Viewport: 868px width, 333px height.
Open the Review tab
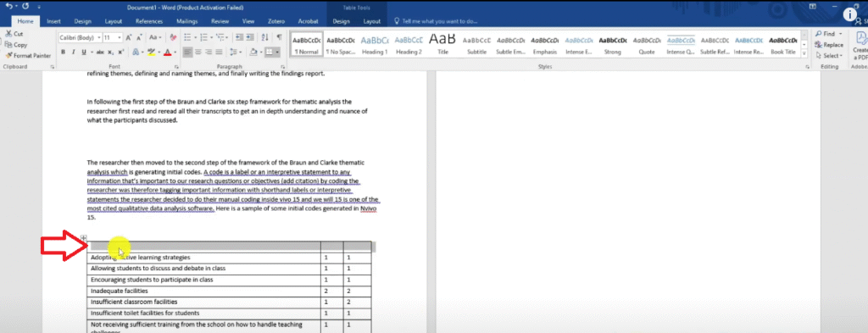220,21
